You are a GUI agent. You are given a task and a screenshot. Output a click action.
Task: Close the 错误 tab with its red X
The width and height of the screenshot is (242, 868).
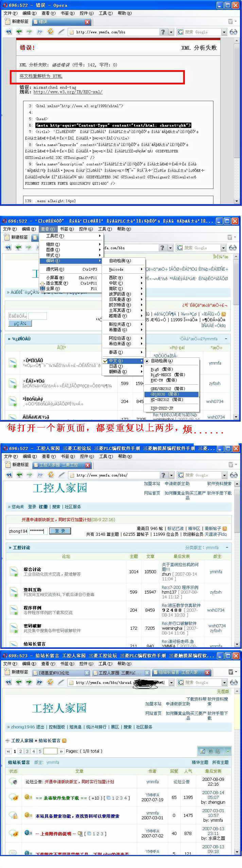[87, 22]
